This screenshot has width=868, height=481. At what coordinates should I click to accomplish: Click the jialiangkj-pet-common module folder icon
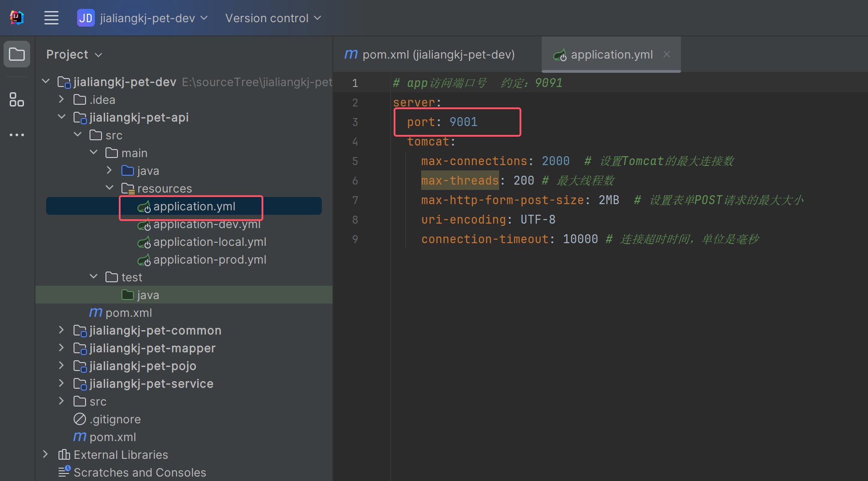point(80,331)
